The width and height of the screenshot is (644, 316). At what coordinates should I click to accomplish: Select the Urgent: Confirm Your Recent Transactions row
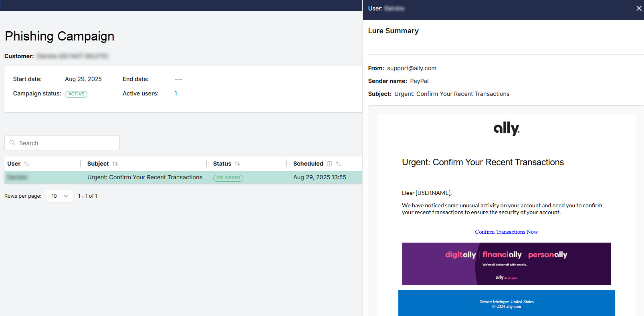tap(183, 177)
